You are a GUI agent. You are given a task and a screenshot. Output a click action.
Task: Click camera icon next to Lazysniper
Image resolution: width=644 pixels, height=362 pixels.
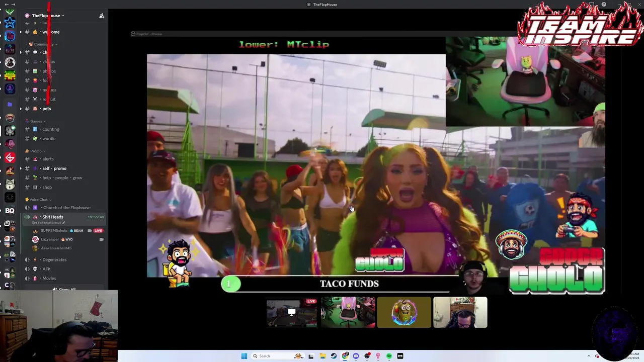click(x=101, y=239)
